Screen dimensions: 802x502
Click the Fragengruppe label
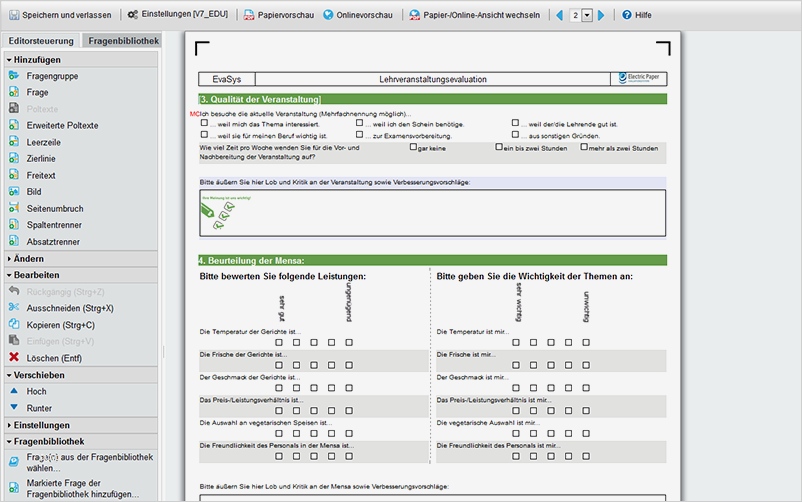point(52,76)
